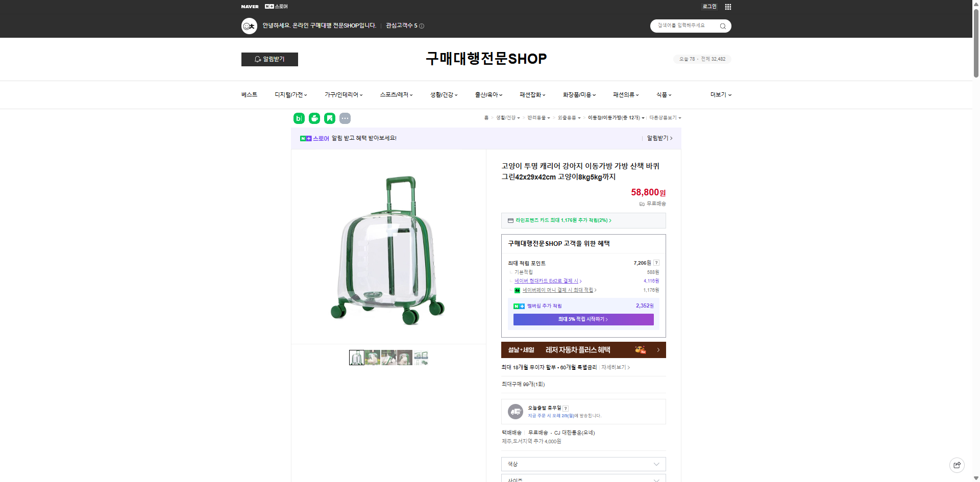Click the NAVER logo at the top
This screenshot has height=482, width=980.
250,6
